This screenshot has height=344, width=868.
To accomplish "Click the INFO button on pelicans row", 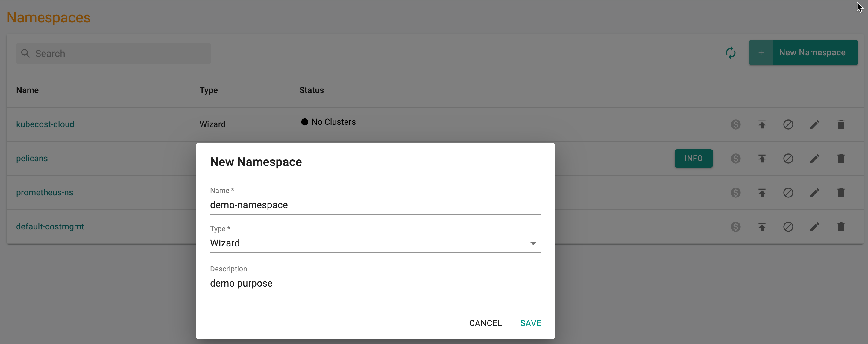I will (x=694, y=158).
